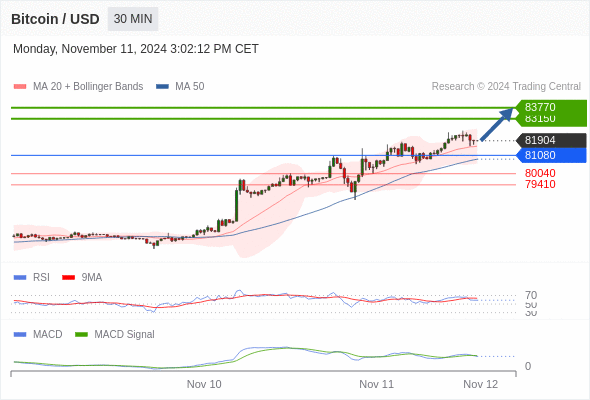Click the 83770 green resistance price tag

551,107
